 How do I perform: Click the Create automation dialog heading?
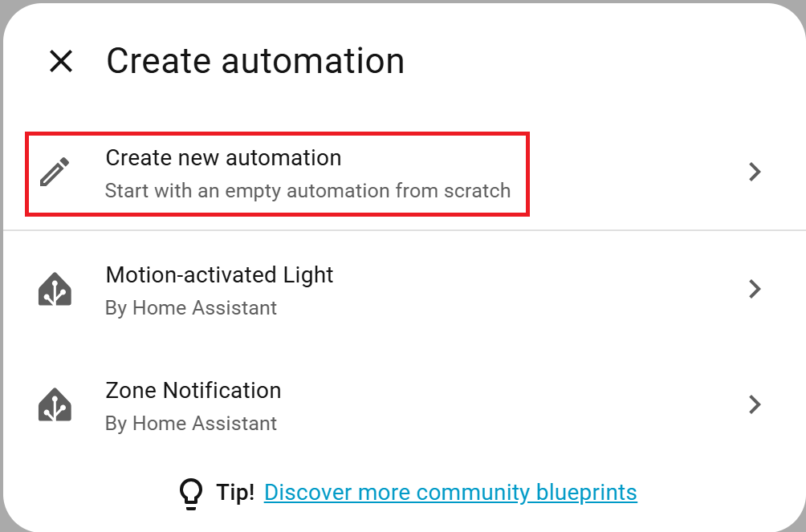click(x=255, y=61)
